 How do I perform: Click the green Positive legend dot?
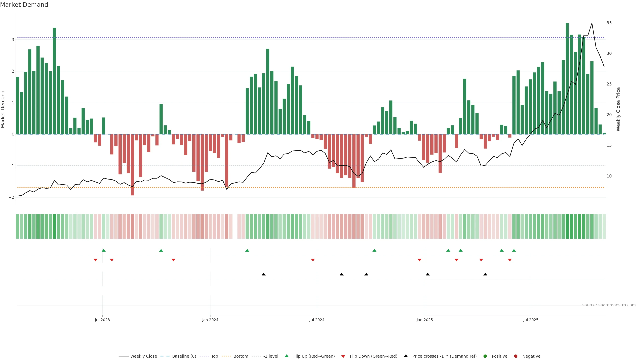485,356
